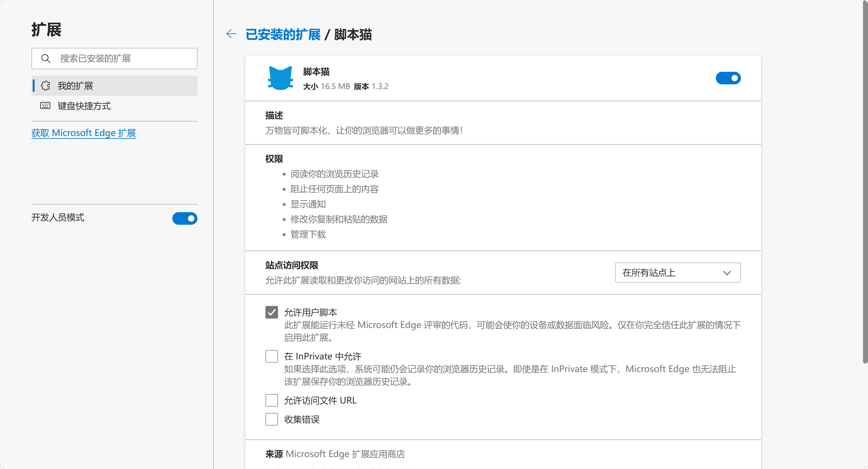Click the puzzle piece icon beside 我的扩展
The height and width of the screenshot is (469, 868).
tap(46, 86)
